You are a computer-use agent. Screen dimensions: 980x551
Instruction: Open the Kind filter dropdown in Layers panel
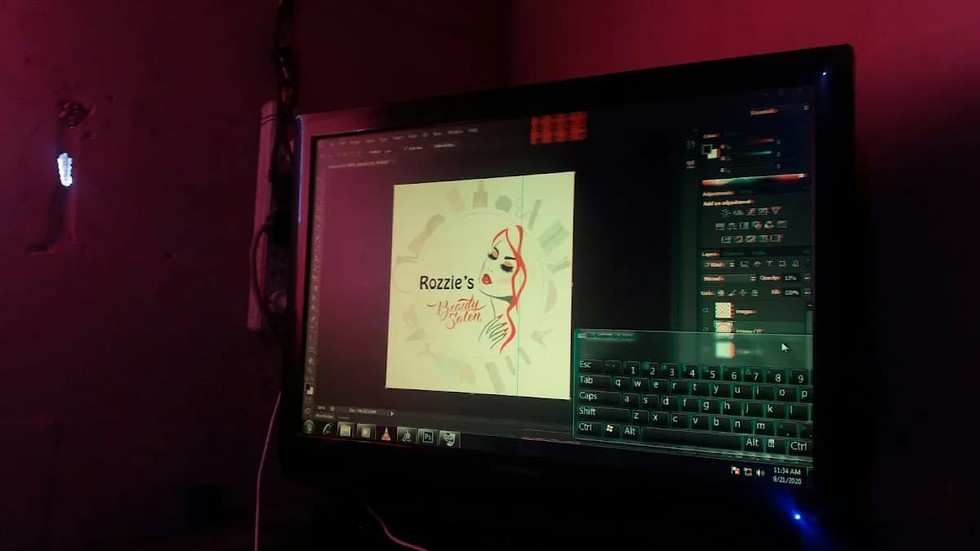[719, 264]
